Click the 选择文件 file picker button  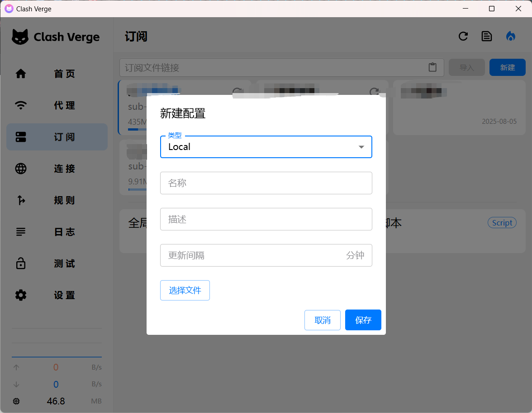[x=185, y=290]
